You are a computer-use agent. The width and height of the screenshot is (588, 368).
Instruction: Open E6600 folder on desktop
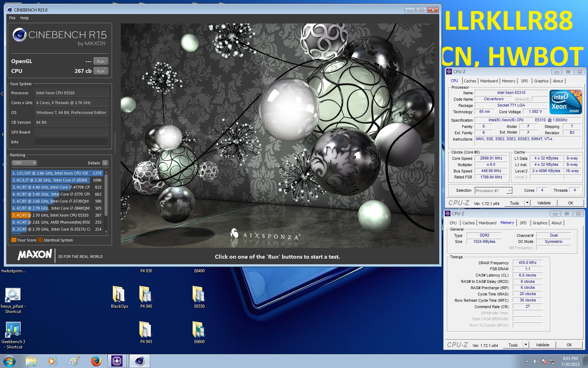click(x=199, y=332)
